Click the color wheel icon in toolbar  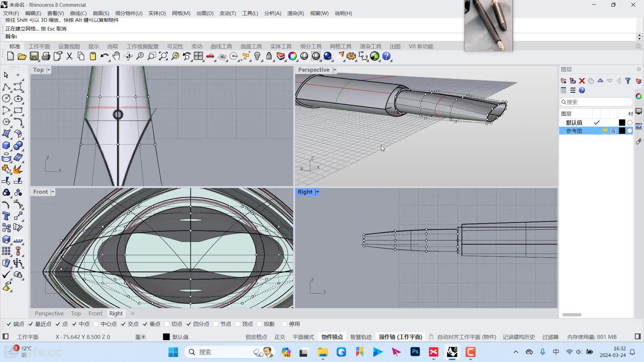tap(292, 56)
